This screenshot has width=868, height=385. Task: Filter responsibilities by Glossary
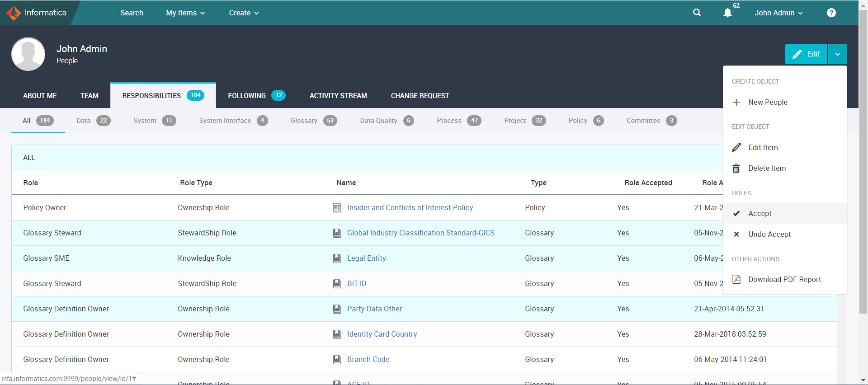tap(314, 121)
